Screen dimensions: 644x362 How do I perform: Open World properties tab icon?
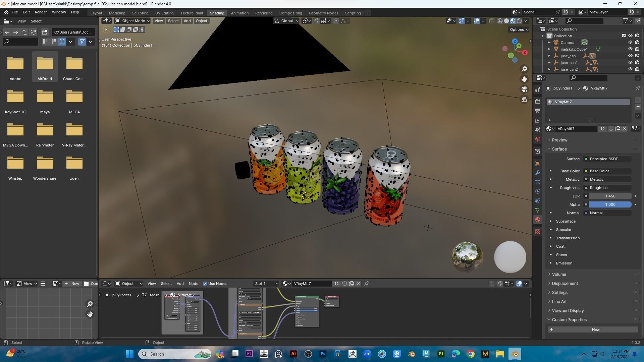tap(538, 139)
